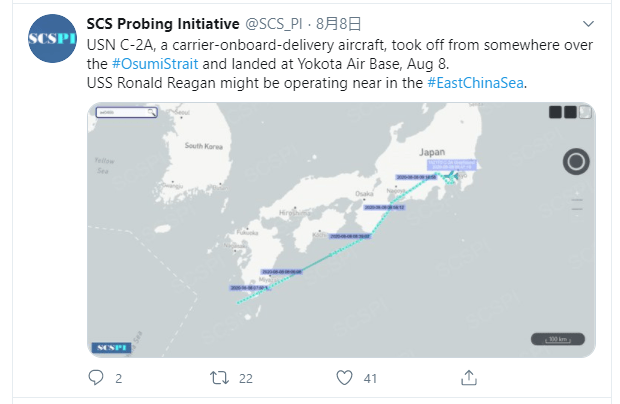Click the @SCS_PI handle
The image size is (620, 404).
(x=274, y=22)
